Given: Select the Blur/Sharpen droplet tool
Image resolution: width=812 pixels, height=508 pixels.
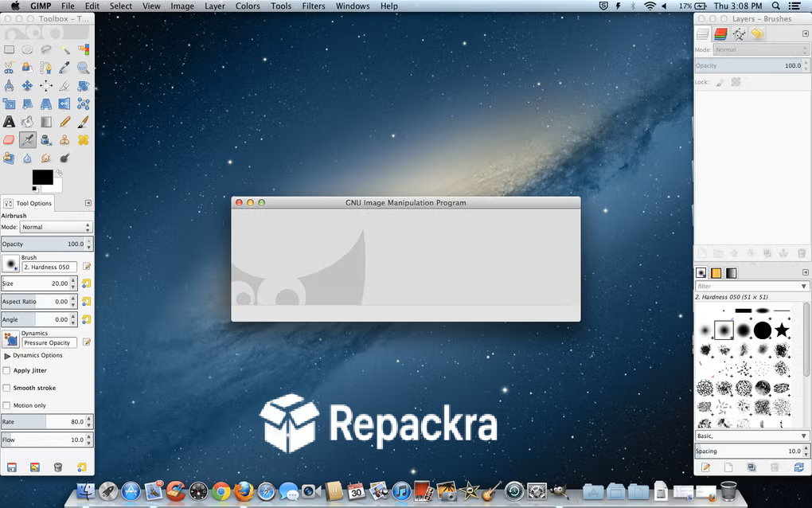Looking at the screenshot, I should click(27, 158).
